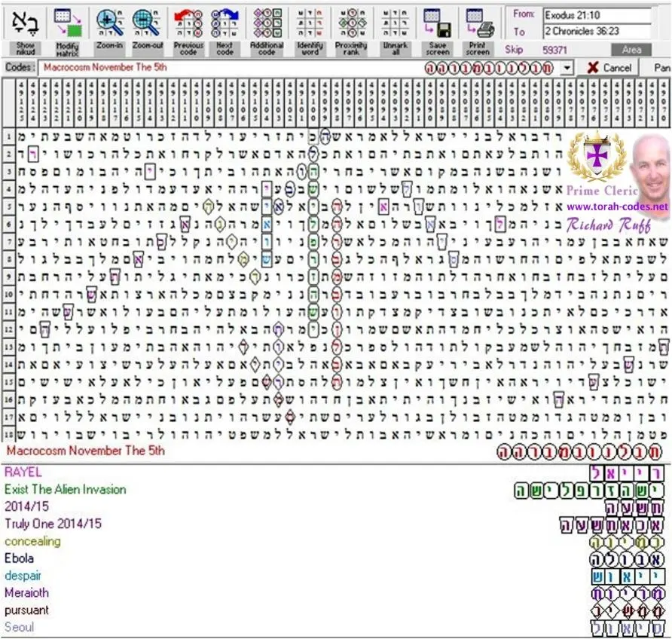The image size is (672, 639).
Task: Open the Proximity rank tool
Action: 351,32
